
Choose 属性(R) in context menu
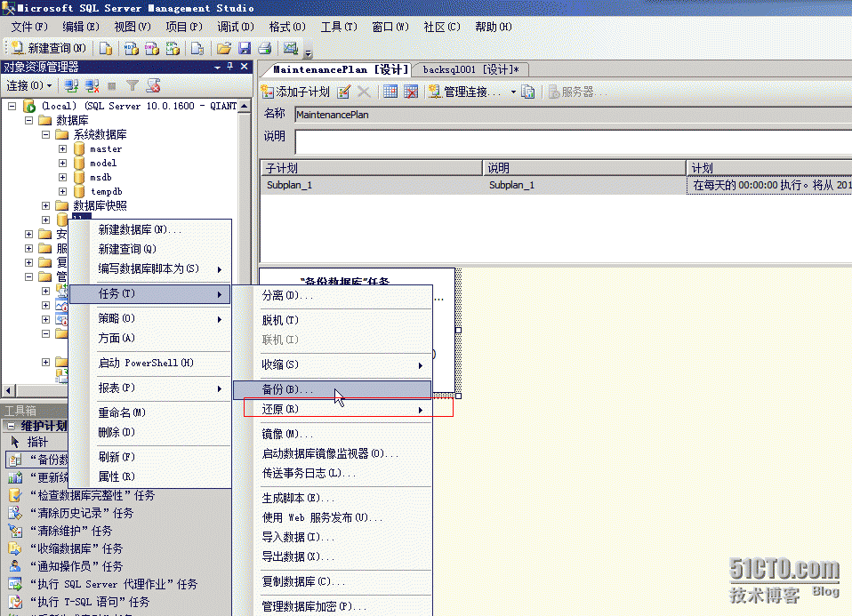pos(150,477)
